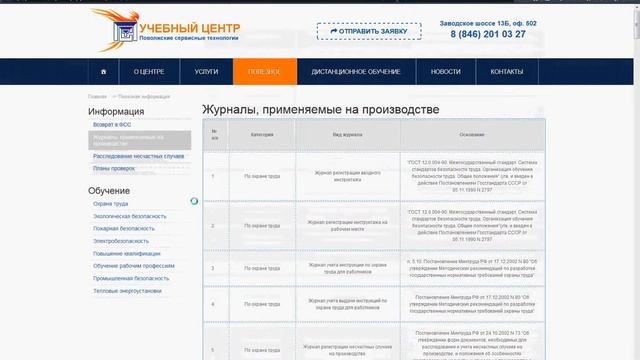
Task: Click the home icon in navigation bar
Action: [x=103, y=71]
